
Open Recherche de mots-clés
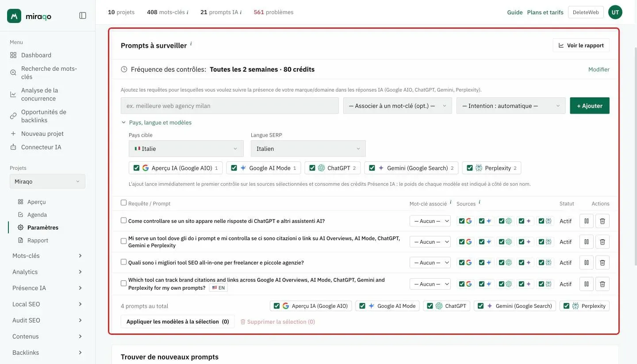click(49, 73)
